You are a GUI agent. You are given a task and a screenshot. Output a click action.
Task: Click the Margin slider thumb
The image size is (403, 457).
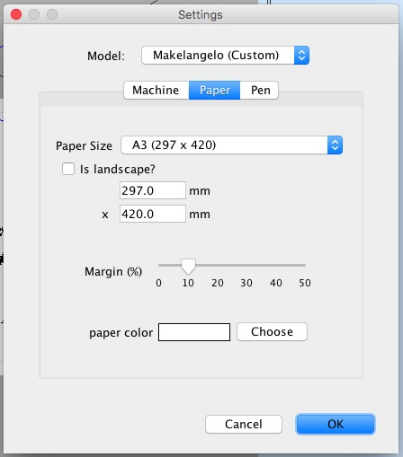pos(188,267)
